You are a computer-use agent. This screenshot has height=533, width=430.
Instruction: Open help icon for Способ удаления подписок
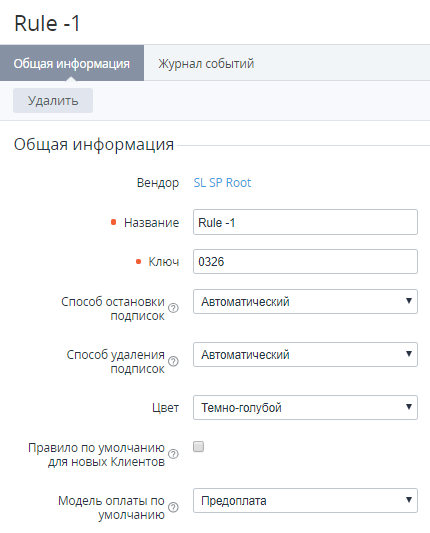coord(173,361)
